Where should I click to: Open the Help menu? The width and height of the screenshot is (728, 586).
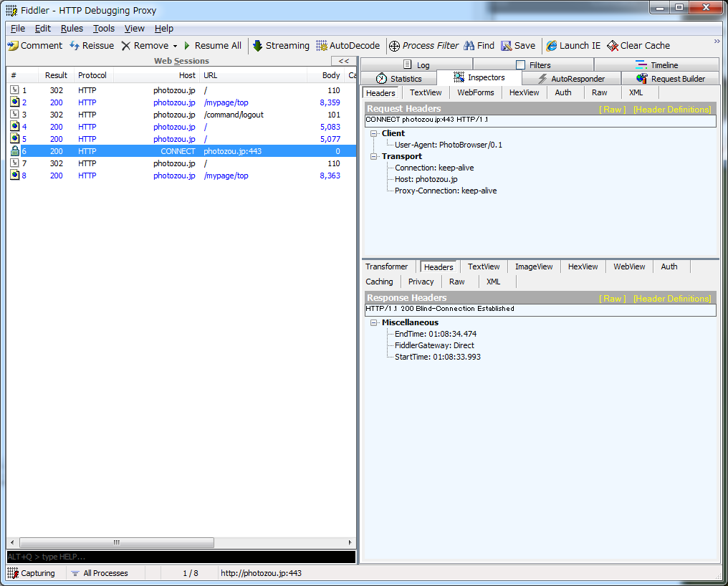[x=164, y=29]
